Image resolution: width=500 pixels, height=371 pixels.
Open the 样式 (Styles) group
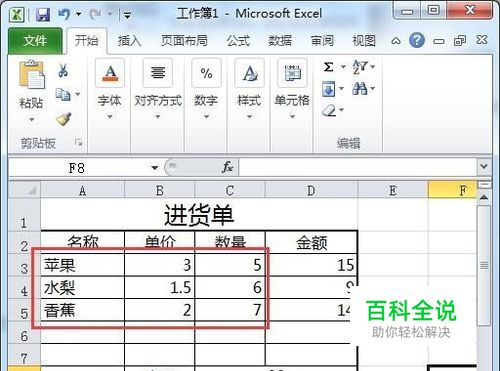(249, 89)
